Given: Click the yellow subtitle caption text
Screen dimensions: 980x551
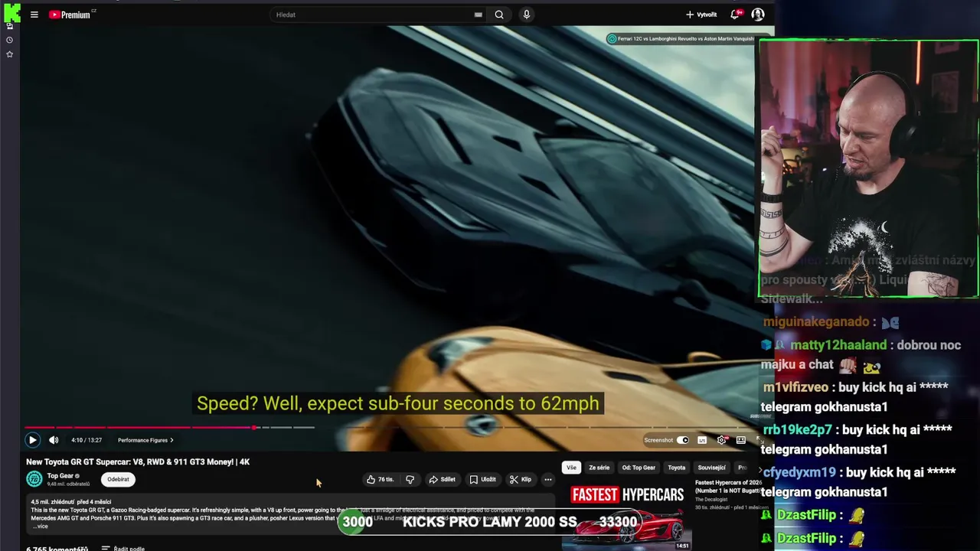Looking at the screenshot, I should click(x=398, y=403).
